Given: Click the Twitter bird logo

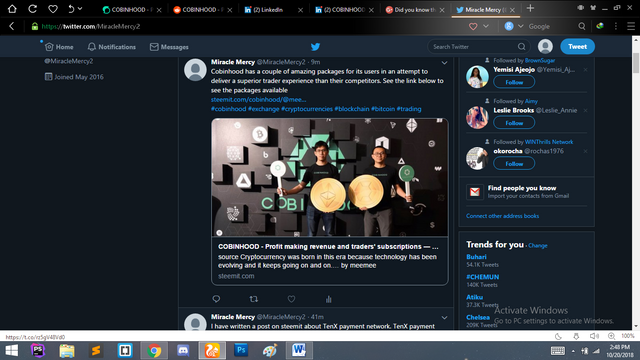Looking at the screenshot, I should 315,47.
